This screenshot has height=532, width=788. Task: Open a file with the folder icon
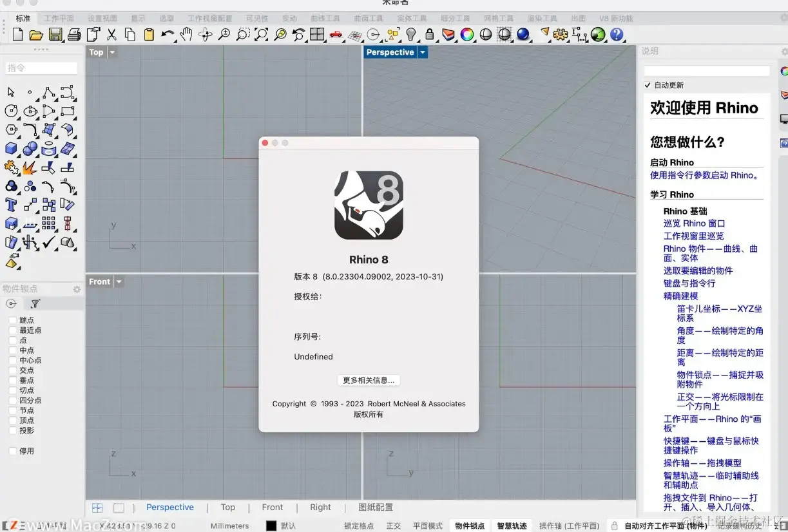[36, 34]
